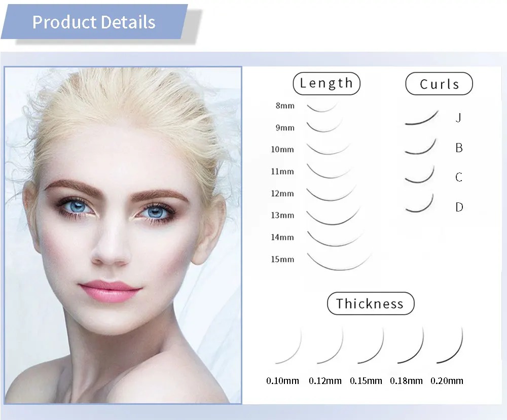The height and width of the screenshot is (420, 507).
Task: Pick the 12mm lash curve illustration
Action: coord(331,193)
